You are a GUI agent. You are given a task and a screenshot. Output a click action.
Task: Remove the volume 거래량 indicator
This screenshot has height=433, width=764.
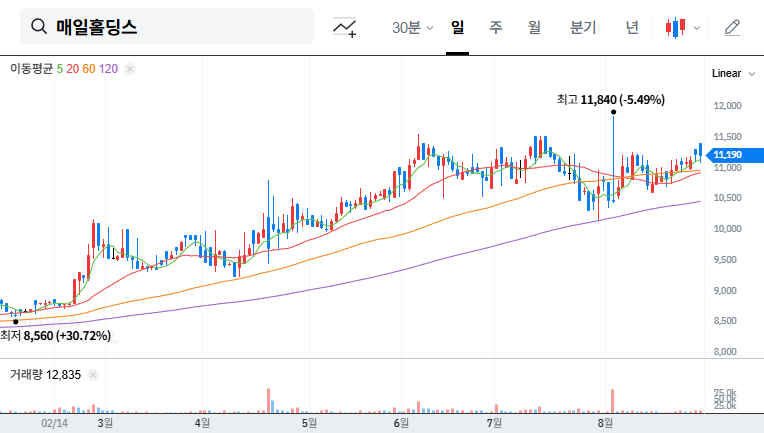point(93,375)
